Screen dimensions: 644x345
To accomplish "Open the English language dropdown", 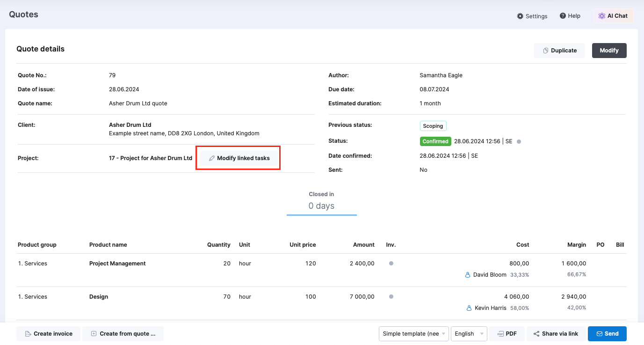I will (469, 334).
